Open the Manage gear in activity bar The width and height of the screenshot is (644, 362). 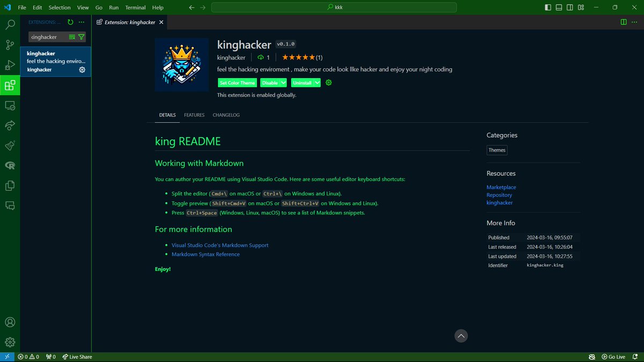10,342
